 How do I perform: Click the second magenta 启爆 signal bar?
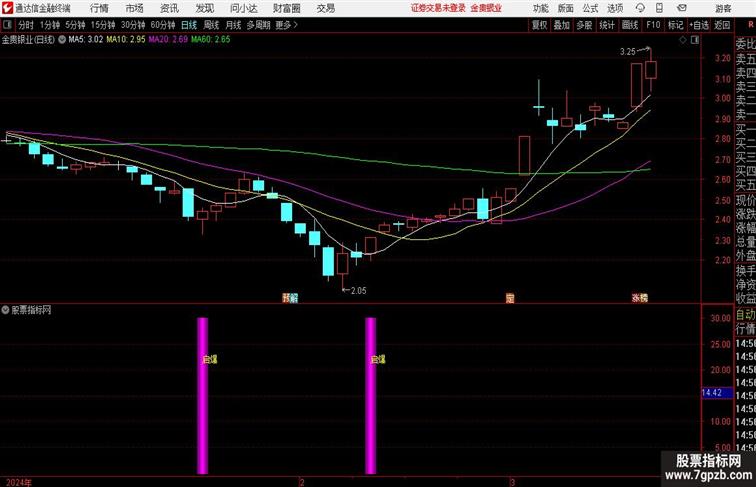click(370, 395)
